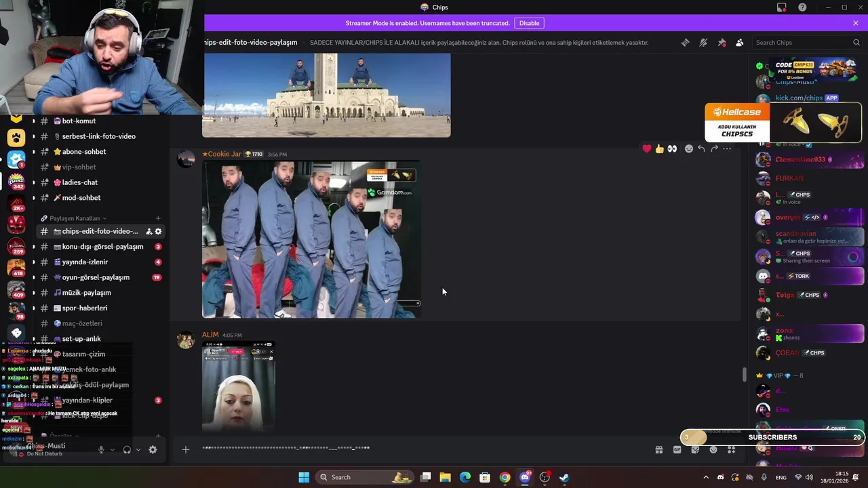
Task: Open ALİM's phone screenshot image
Action: click(239, 386)
